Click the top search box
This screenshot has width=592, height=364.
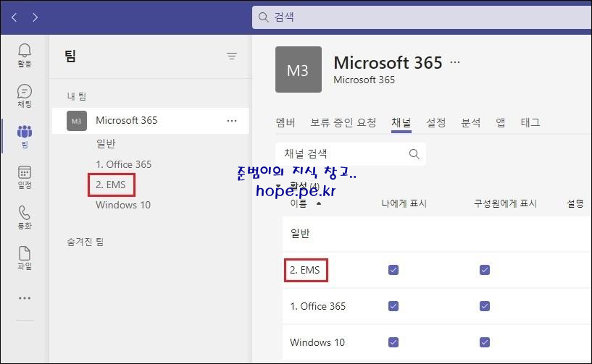click(422, 17)
